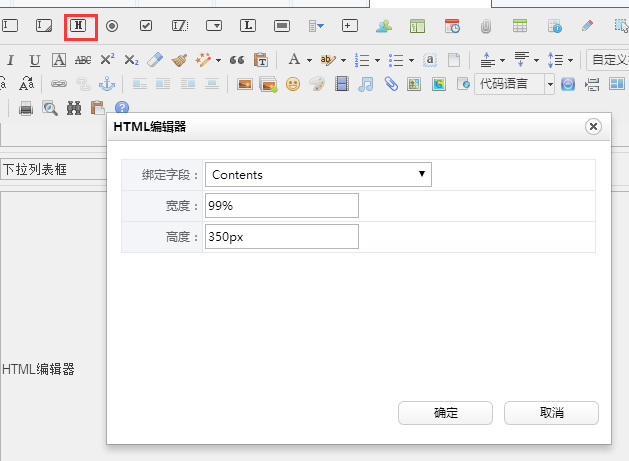This screenshot has height=461, width=629.
Task: Open font color picker arrow
Action: (x=309, y=61)
